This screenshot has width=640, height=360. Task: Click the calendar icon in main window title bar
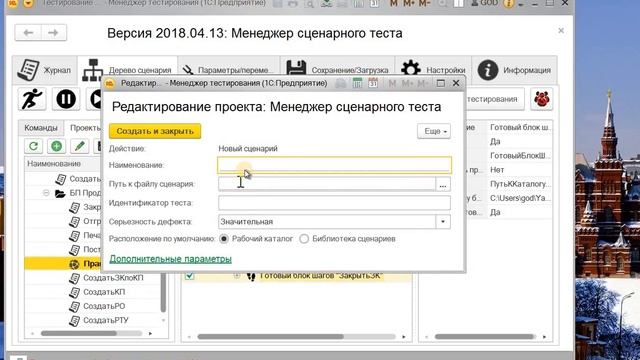[x=374, y=4]
